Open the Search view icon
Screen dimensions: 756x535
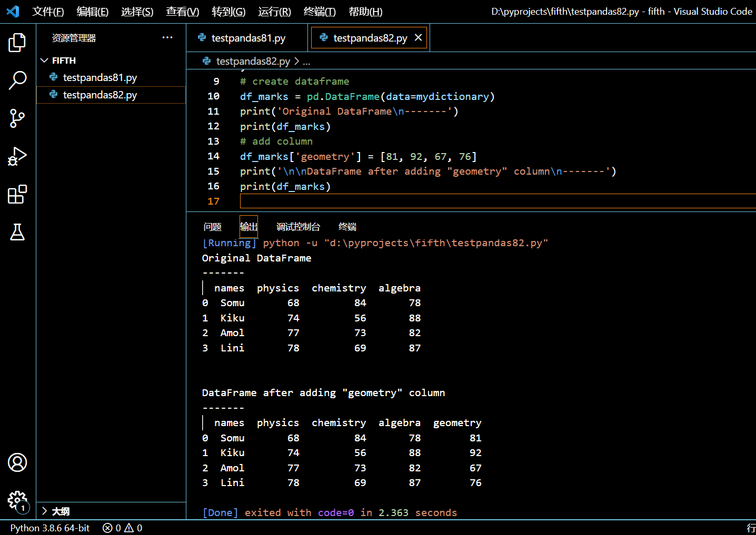17,80
